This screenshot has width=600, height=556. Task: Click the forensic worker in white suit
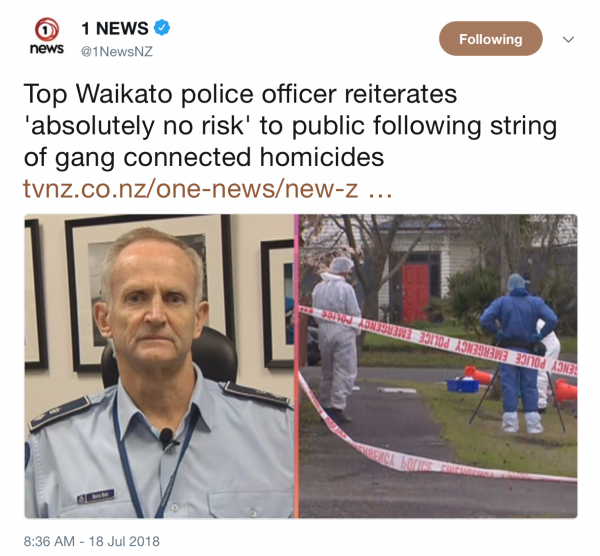338,339
